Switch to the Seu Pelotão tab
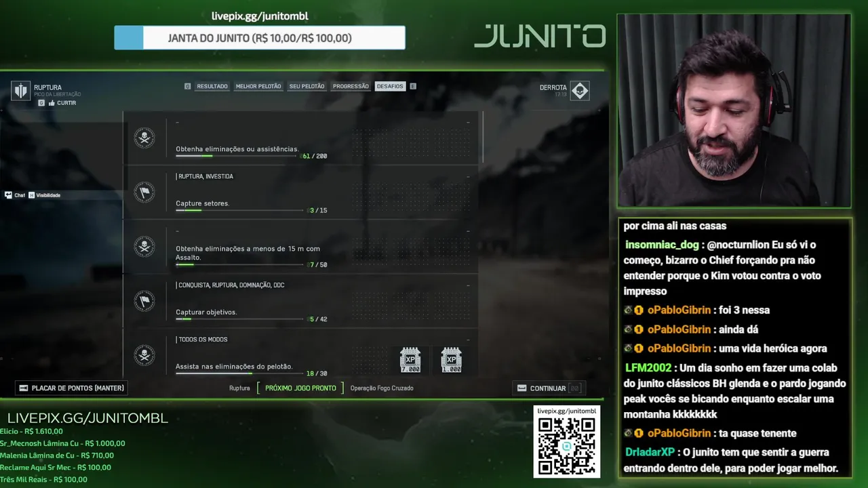Viewport: 868px width, 488px height. [x=307, y=87]
